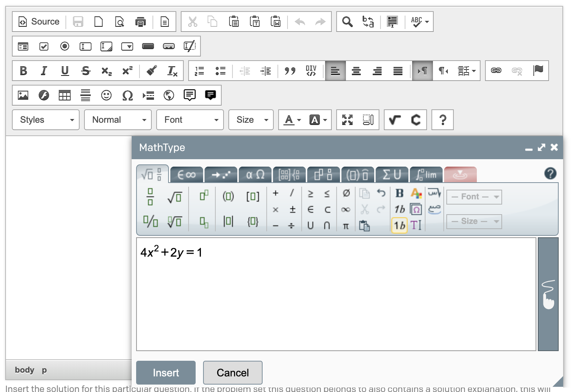The image size is (578, 392).
Task: Click the Show Blocks icon
Action: point(368,120)
